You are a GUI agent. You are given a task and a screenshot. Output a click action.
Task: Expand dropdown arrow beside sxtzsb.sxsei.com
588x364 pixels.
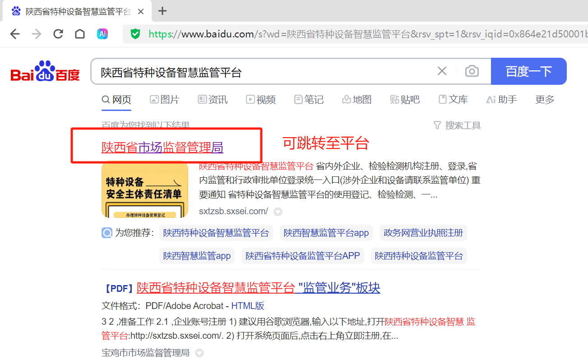[278, 212]
